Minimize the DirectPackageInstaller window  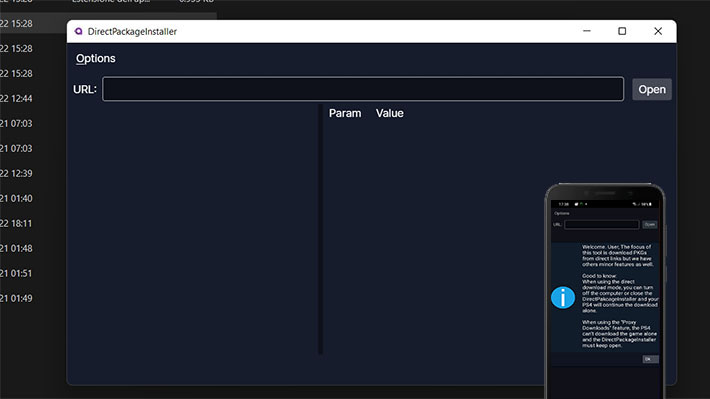click(587, 31)
